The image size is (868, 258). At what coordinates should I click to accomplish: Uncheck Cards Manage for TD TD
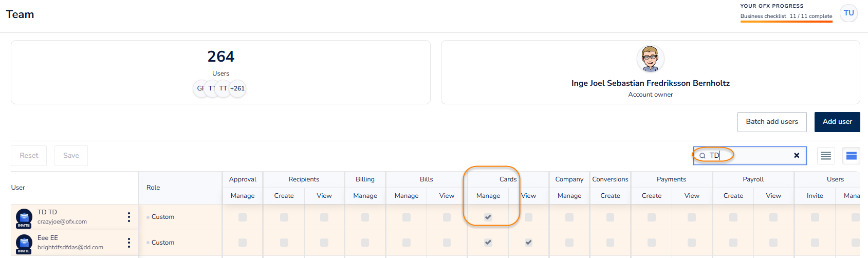point(488,217)
